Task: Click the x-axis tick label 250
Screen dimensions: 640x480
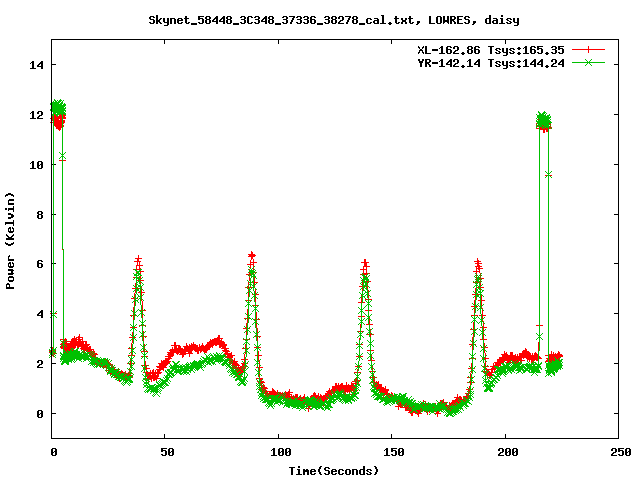Action: tap(620, 452)
